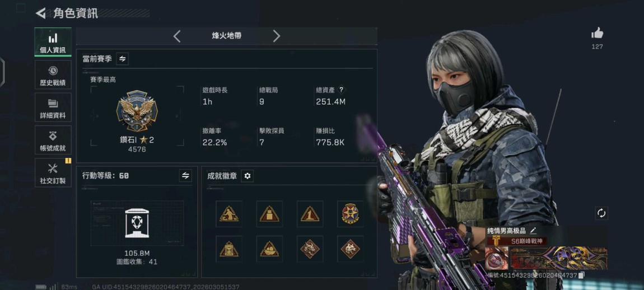Open the 圖鑑收集 collection showcase thumbnail
Image resolution: width=644 pixels, height=290 pixels.
(137, 223)
